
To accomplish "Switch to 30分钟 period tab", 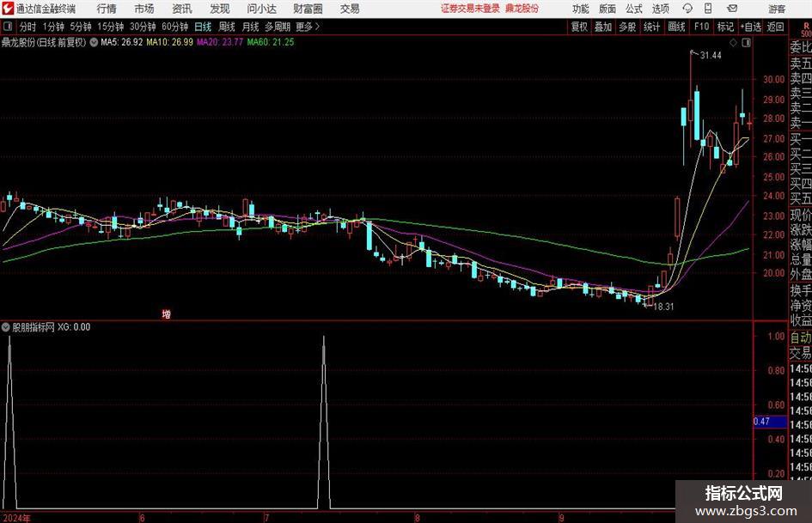I will tap(143, 27).
